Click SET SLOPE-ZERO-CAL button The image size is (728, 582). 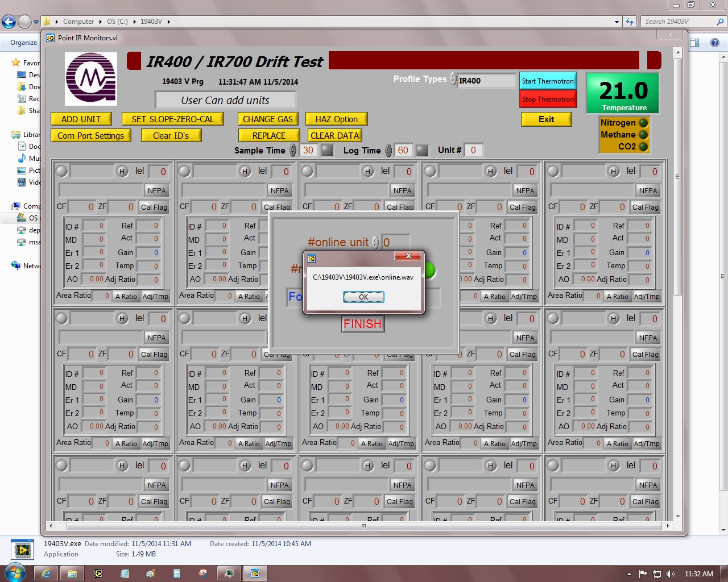coord(173,119)
